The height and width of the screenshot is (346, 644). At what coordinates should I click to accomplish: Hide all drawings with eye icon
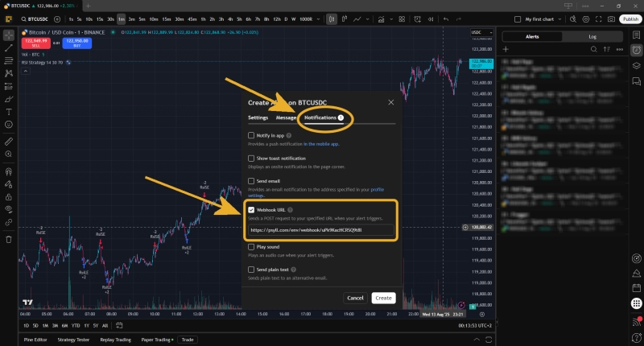coord(9,209)
